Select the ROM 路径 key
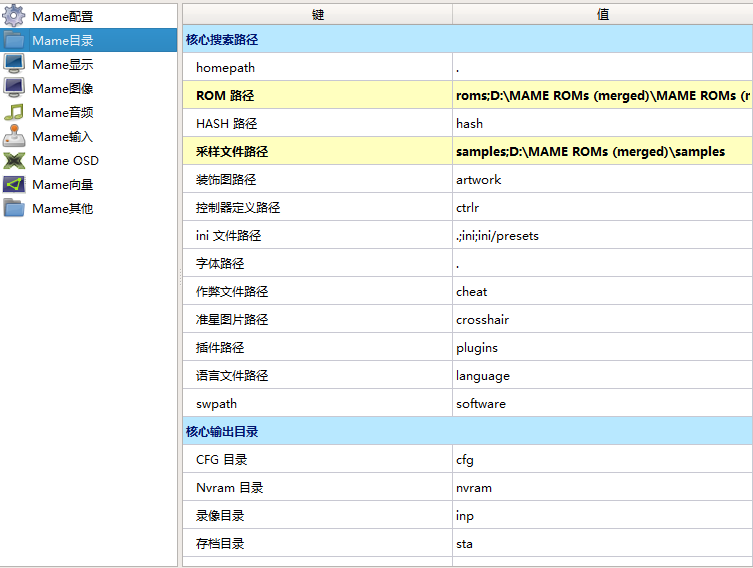This screenshot has width=753, height=568. coord(317,95)
